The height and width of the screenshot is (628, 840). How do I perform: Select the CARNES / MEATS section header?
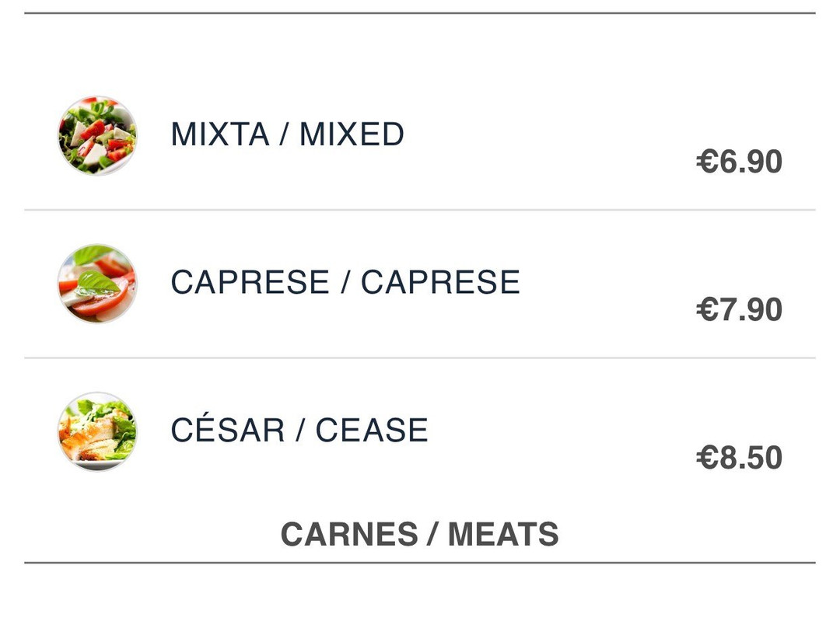(420, 534)
